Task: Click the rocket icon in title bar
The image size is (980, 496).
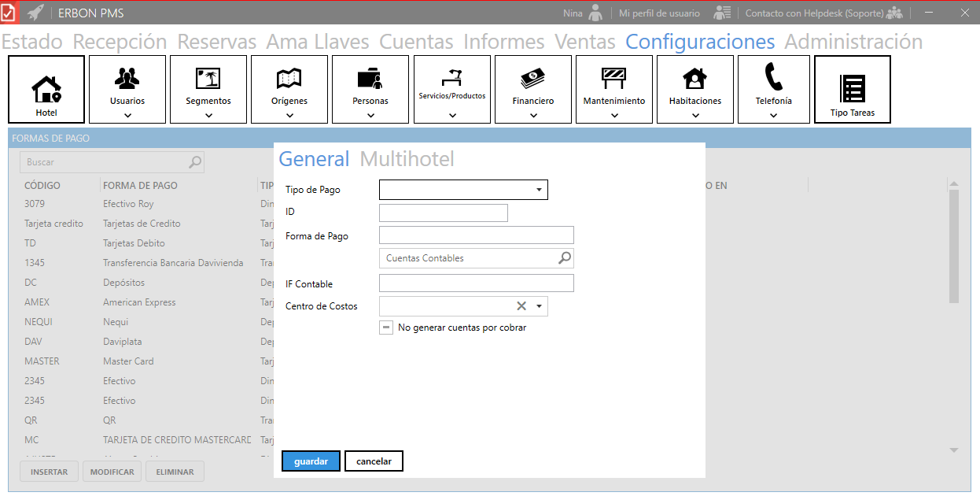Action: tap(35, 13)
